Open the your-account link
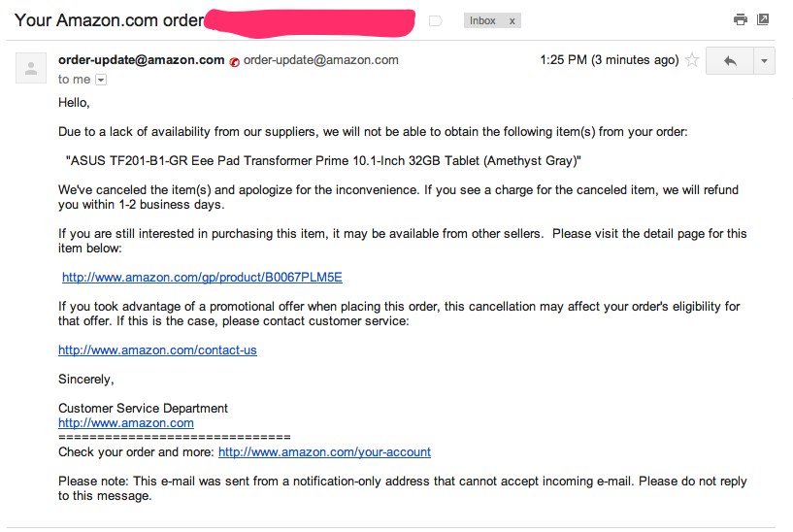The image size is (793, 532). coord(324,451)
